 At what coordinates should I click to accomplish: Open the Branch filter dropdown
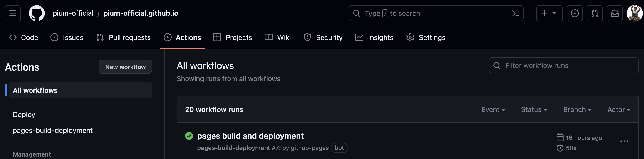(577, 109)
